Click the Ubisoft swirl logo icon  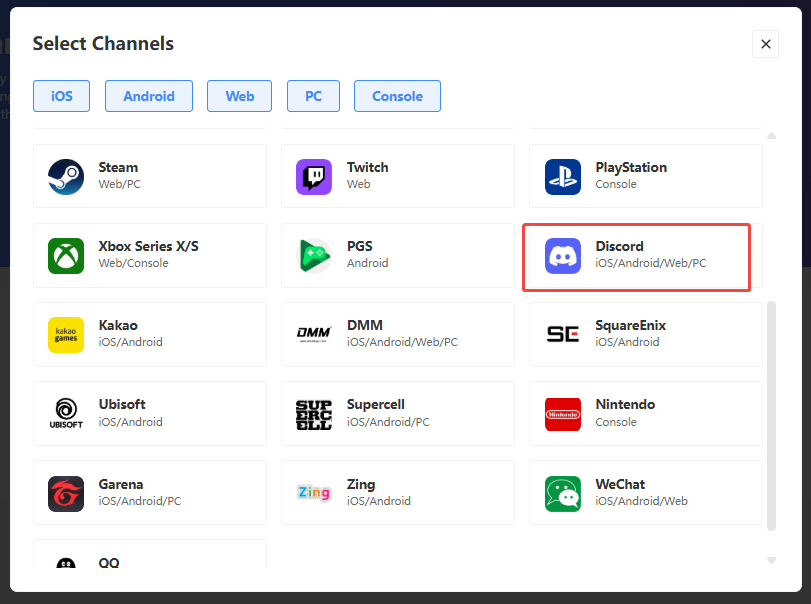pyautogui.click(x=66, y=414)
